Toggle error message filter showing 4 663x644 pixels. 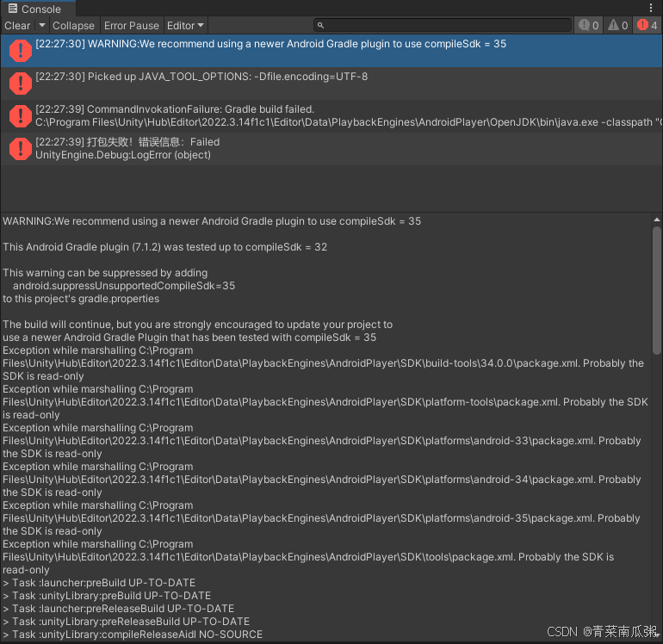(648, 25)
